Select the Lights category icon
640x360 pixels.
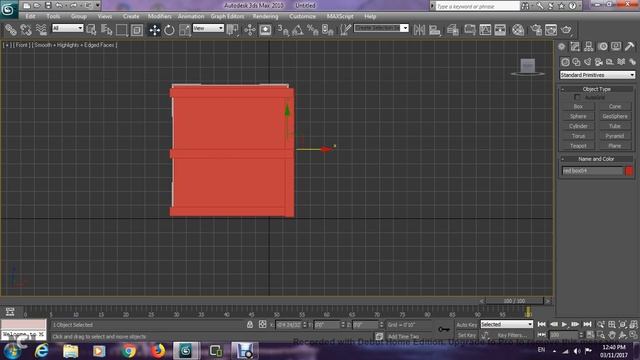pyautogui.click(x=587, y=62)
